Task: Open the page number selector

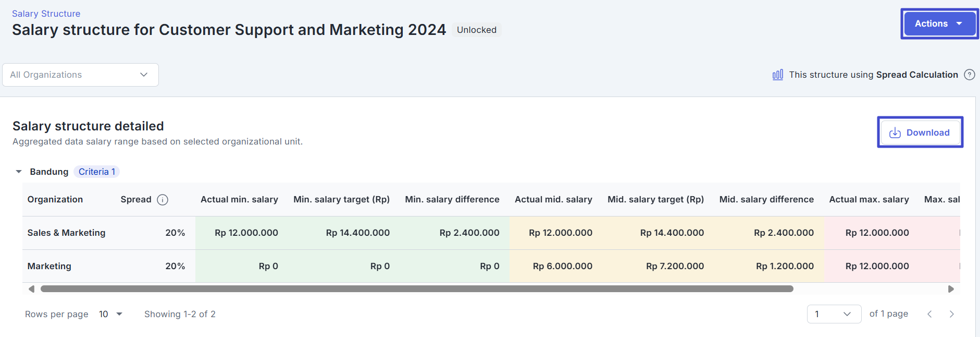Action: pos(834,314)
